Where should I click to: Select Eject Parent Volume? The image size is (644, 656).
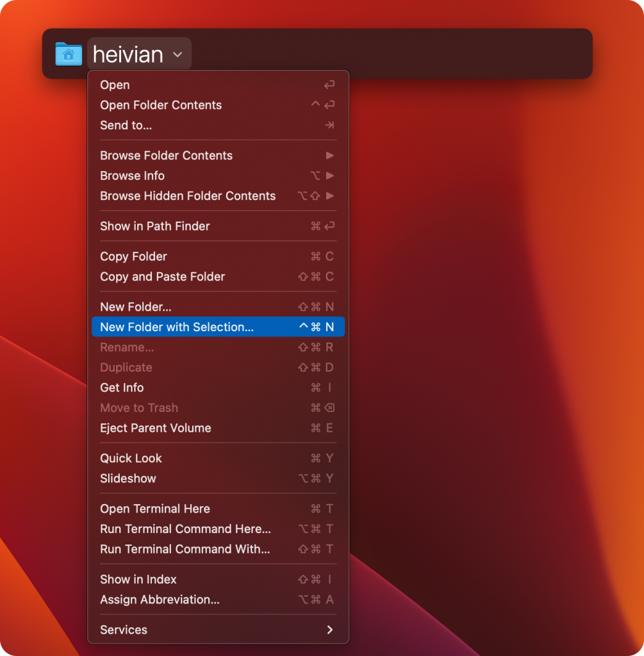(x=154, y=428)
